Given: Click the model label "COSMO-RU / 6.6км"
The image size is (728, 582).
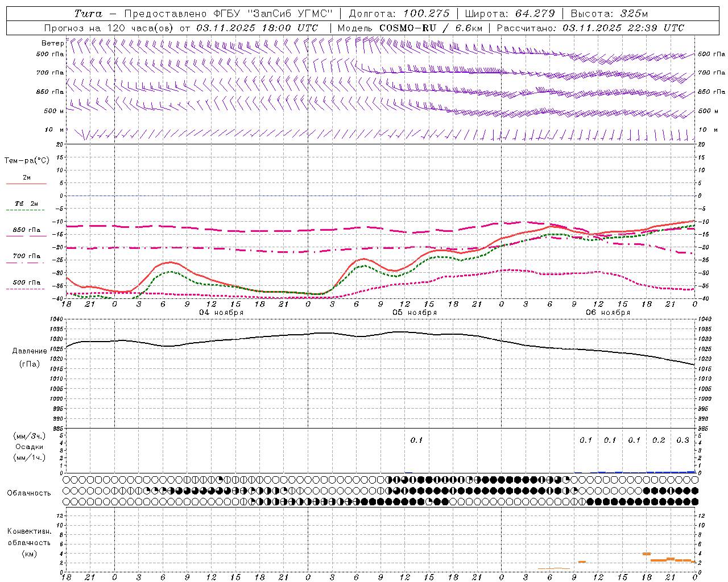Looking at the screenshot, I should pos(431,28).
